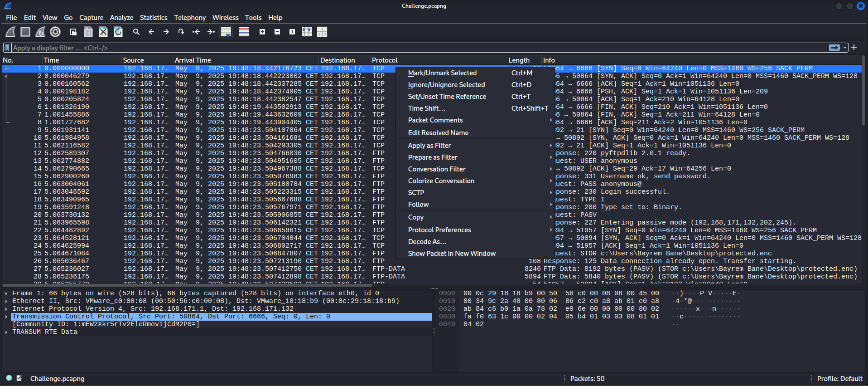Click the resize columns to content icon
Screen dimensions: 868x386
[x=307, y=32]
